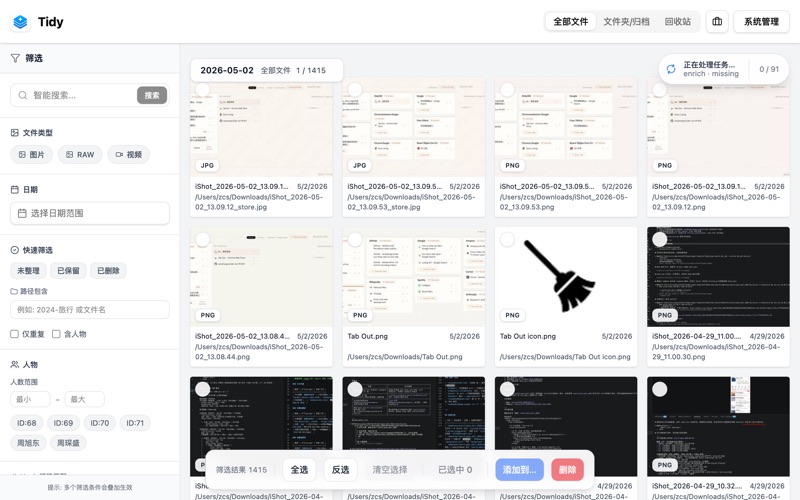The width and height of the screenshot is (800, 500).
Task: Enable the 仅重复 checkbox
Action: click(x=14, y=334)
